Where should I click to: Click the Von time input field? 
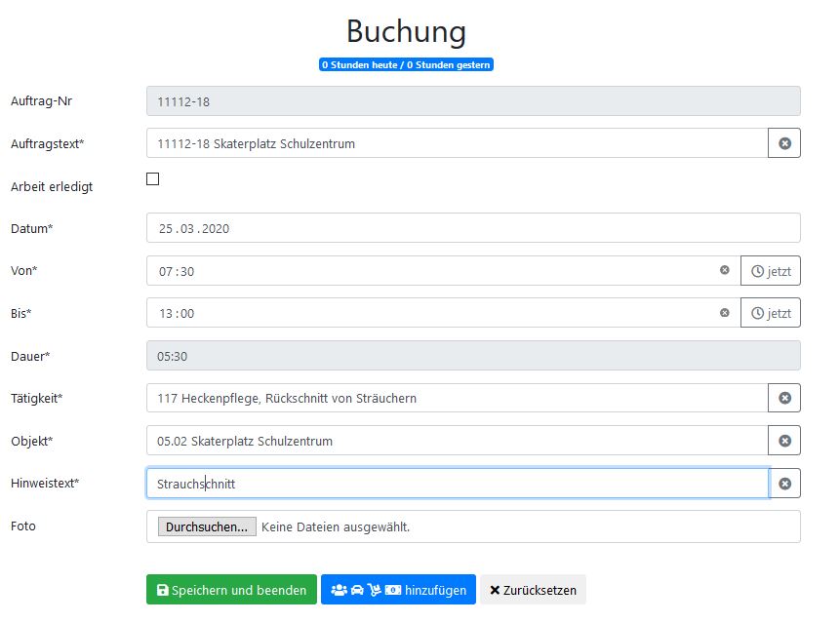(x=429, y=271)
